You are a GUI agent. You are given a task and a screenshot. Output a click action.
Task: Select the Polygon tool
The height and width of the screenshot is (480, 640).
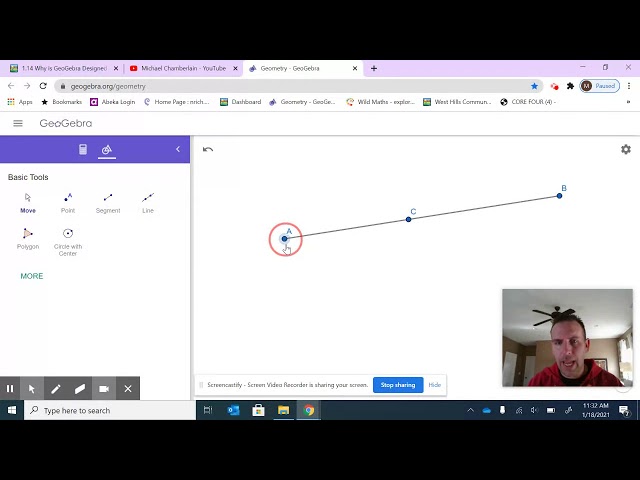28,239
